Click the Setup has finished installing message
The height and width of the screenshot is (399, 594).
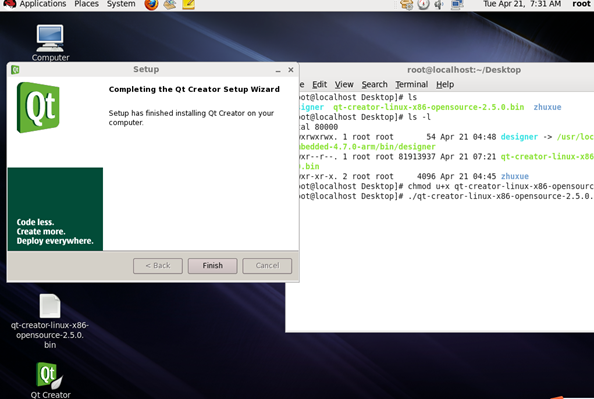pyautogui.click(x=191, y=118)
